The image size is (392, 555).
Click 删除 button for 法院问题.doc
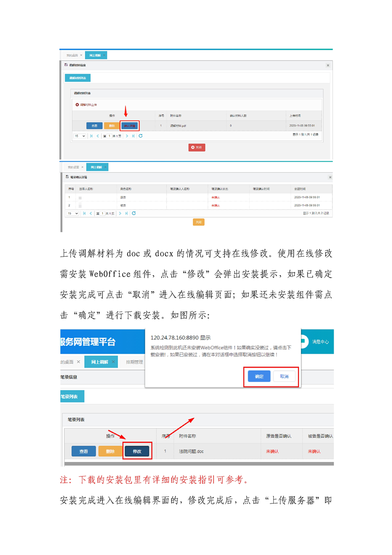click(110, 451)
